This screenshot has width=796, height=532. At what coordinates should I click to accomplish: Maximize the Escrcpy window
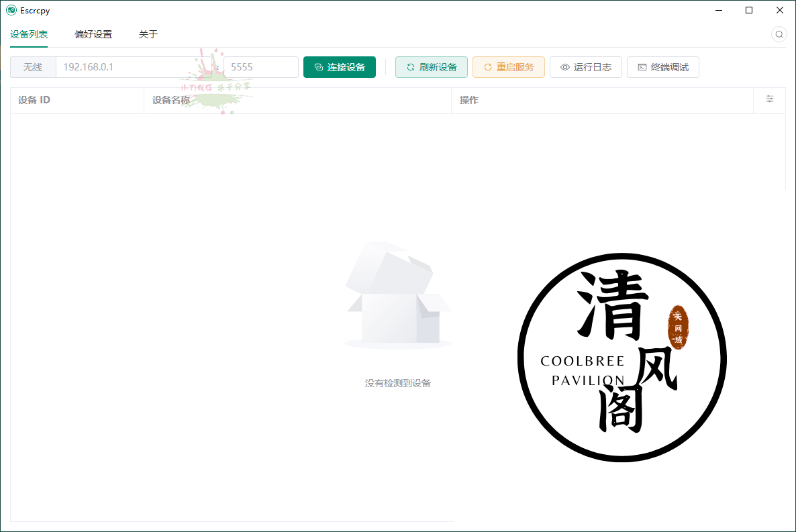(749, 10)
